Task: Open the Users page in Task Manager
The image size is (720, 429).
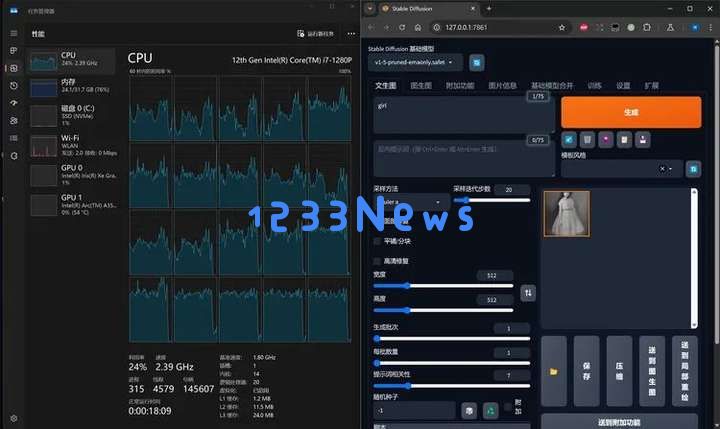Action: (14, 121)
